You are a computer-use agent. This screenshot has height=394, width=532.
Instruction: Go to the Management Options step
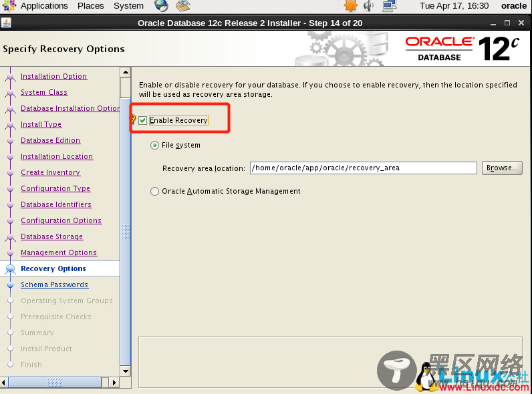59,252
